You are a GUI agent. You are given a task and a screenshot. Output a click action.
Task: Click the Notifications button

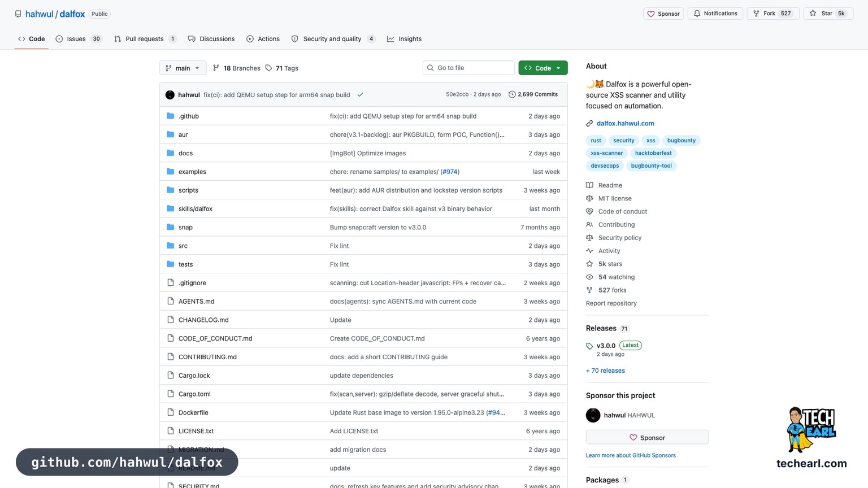coord(715,14)
